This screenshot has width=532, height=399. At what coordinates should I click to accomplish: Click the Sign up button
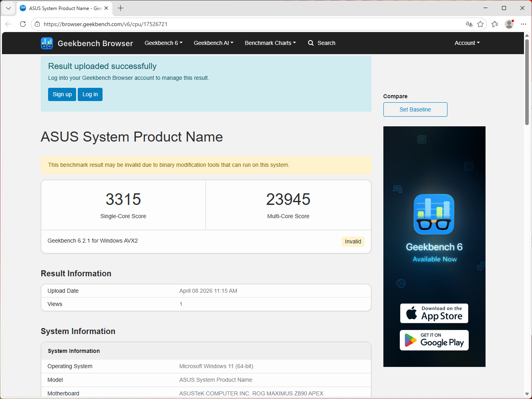[x=62, y=94]
